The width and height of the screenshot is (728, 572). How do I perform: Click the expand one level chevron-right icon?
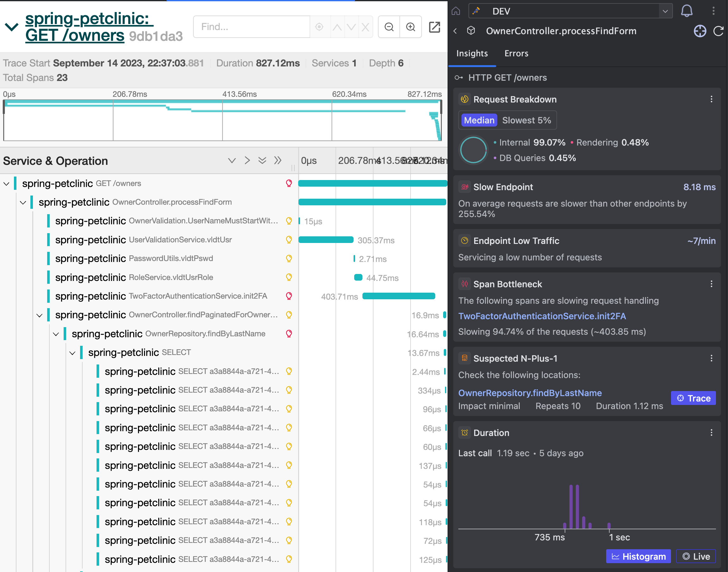[247, 161]
